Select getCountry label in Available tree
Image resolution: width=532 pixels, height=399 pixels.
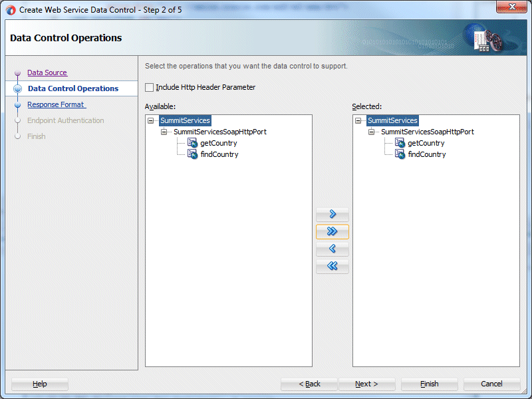pyautogui.click(x=219, y=143)
